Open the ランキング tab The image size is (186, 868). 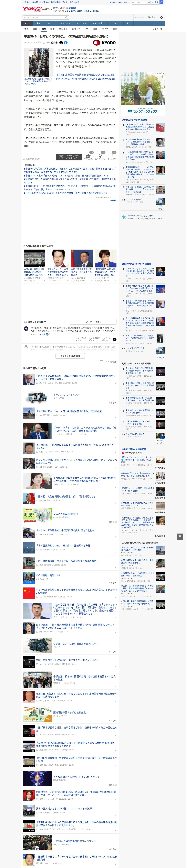pyautogui.click(x=115, y=24)
